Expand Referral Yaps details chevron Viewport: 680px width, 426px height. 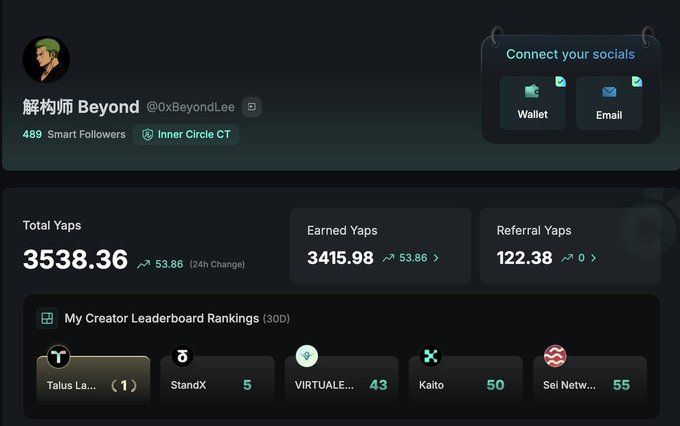(x=593, y=258)
